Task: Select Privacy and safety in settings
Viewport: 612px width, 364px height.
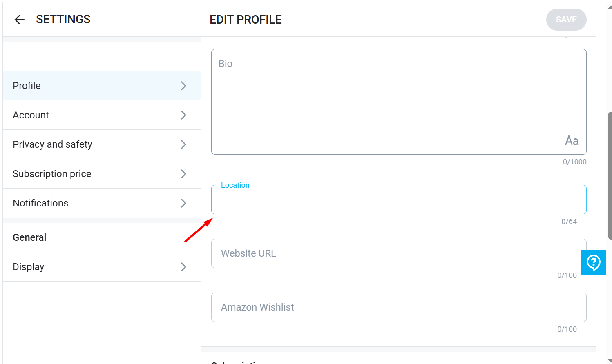Action: pos(102,144)
